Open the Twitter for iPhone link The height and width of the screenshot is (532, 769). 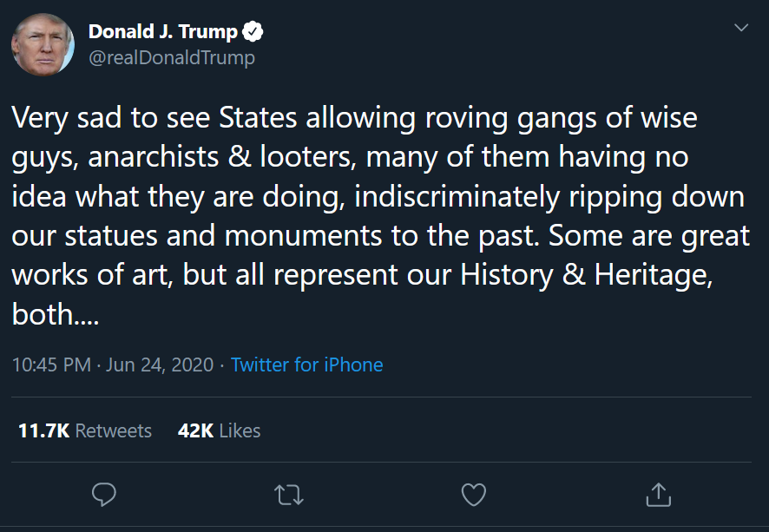click(306, 365)
